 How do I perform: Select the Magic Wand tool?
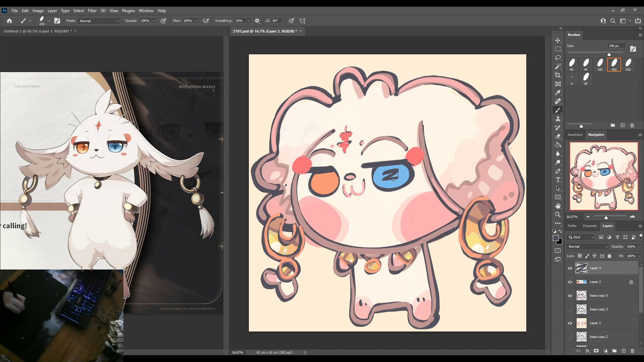point(558,66)
